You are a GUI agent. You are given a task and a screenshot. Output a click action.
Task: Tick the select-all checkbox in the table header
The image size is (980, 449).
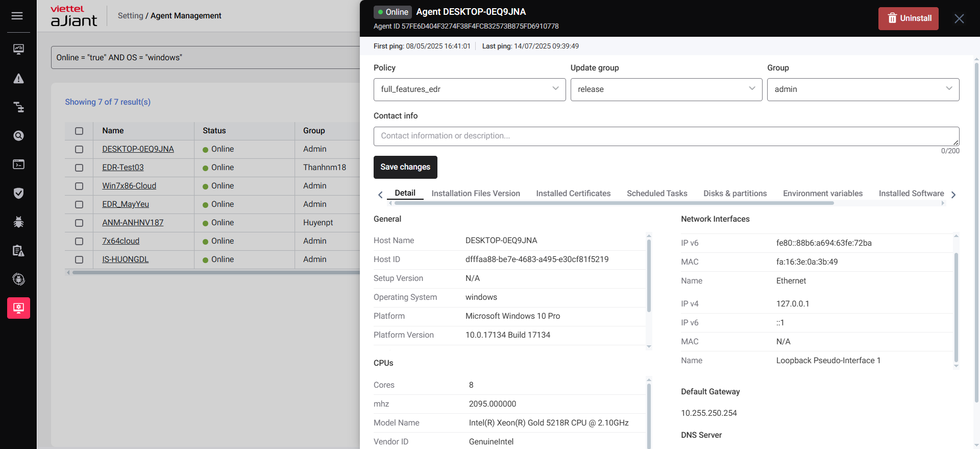(x=79, y=131)
